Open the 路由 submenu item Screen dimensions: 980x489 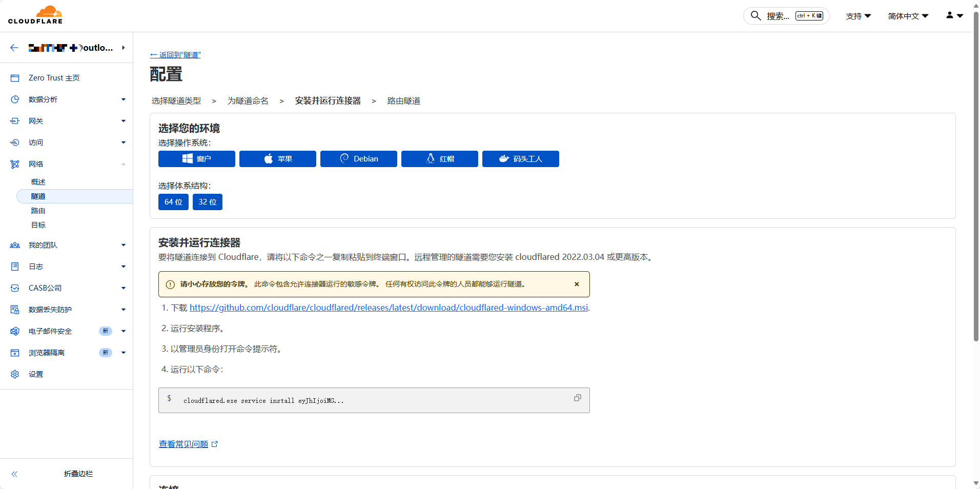tap(38, 211)
